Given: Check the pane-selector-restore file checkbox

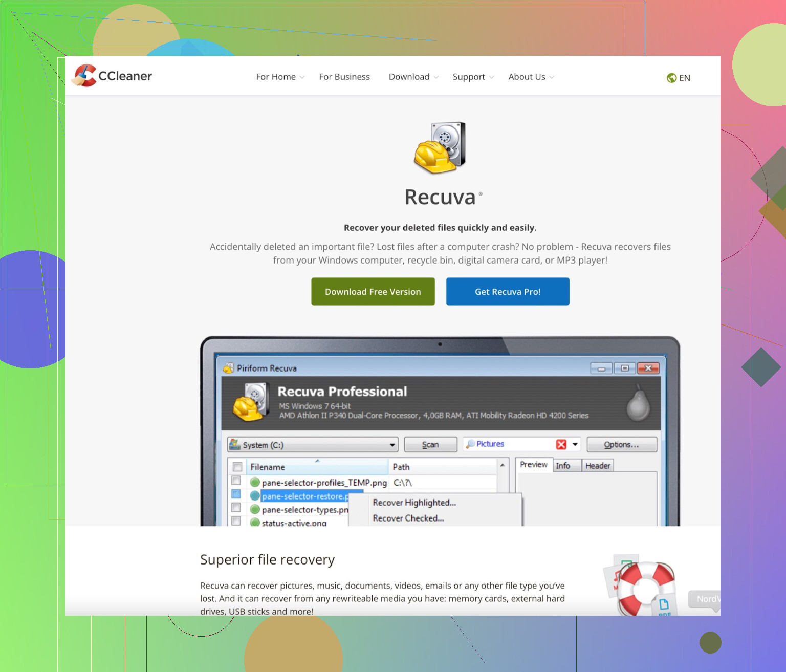Looking at the screenshot, I should coord(236,494).
